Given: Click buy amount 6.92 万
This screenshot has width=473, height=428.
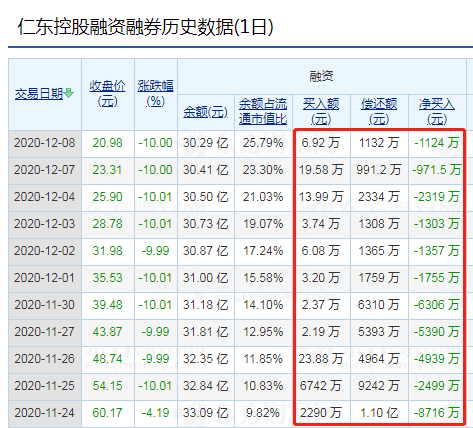Looking at the screenshot, I should tap(321, 143).
